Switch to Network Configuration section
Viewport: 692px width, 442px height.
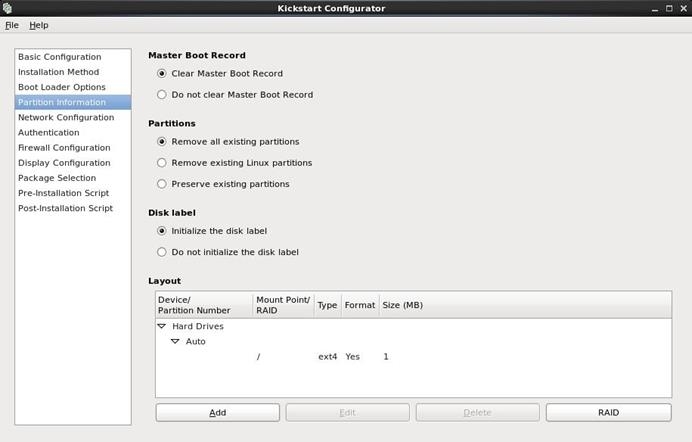coord(73,117)
